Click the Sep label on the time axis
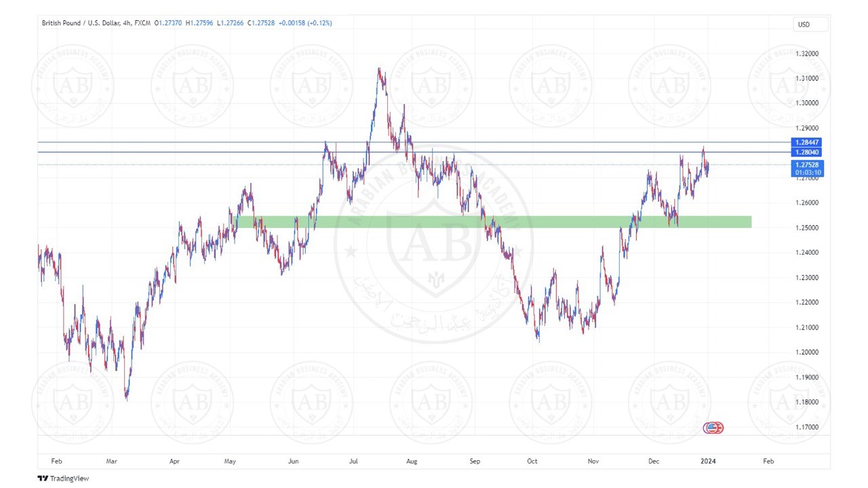The image size is (868, 488). click(475, 462)
